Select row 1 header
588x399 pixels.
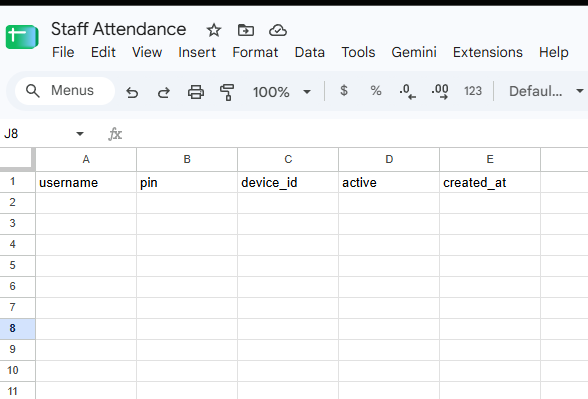click(17, 182)
